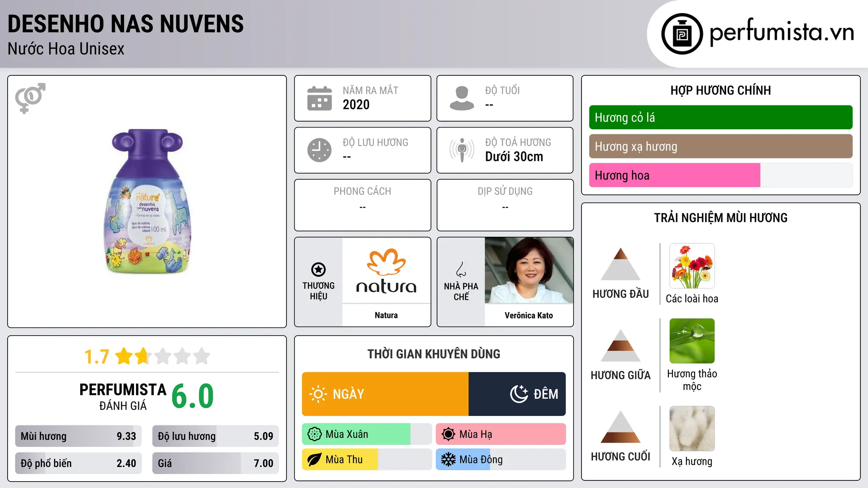The width and height of the screenshot is (868, 488).
Task: Click the TRẢI NGHIỆM MÙI HƯƠNG heading
Action: [721, 218]
